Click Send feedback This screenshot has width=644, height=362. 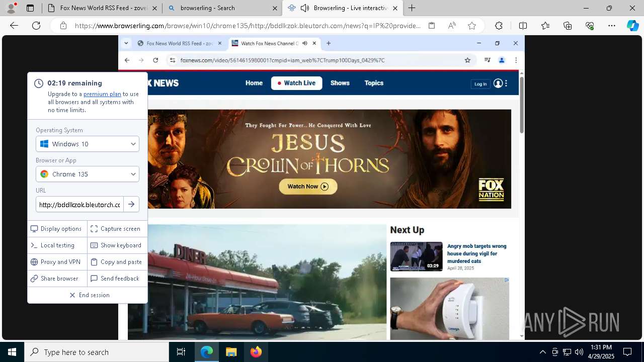coord(117,279)
